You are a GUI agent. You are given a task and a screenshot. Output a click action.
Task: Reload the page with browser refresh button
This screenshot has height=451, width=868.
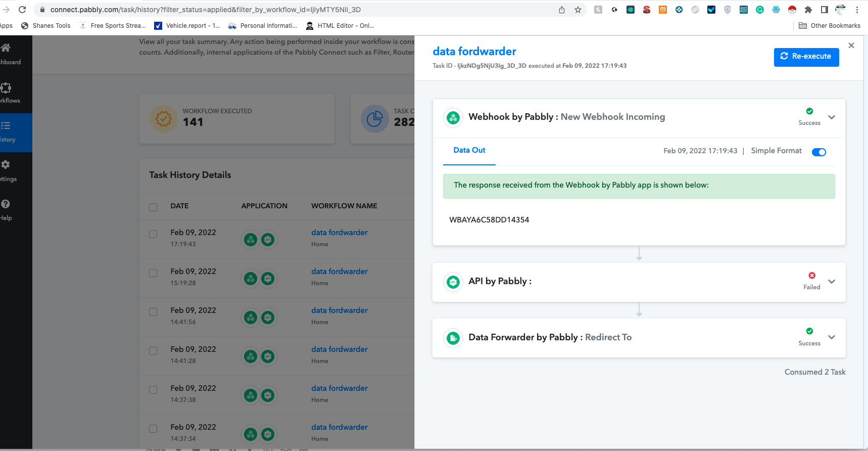(x=22, y=10)
